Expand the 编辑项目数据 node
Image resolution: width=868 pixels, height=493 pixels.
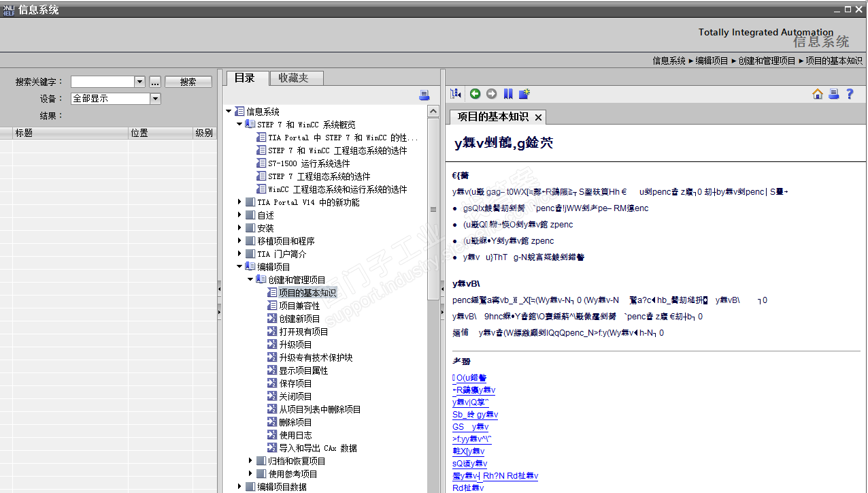pos(239,487)
